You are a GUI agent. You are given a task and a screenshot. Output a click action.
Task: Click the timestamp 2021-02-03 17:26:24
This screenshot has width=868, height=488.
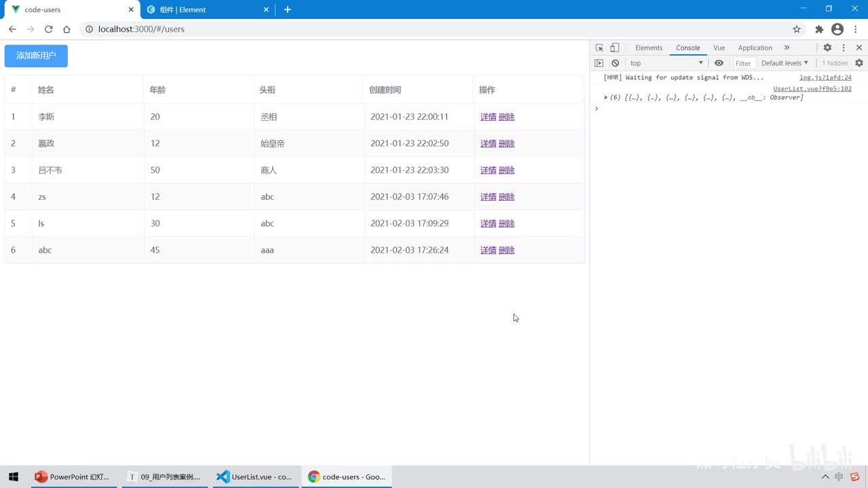click(410, 250)
